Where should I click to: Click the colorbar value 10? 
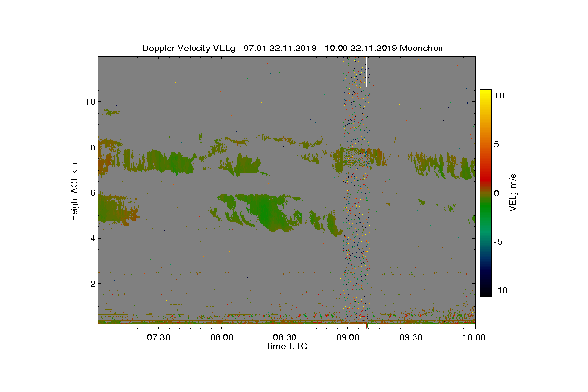(499, 96)
